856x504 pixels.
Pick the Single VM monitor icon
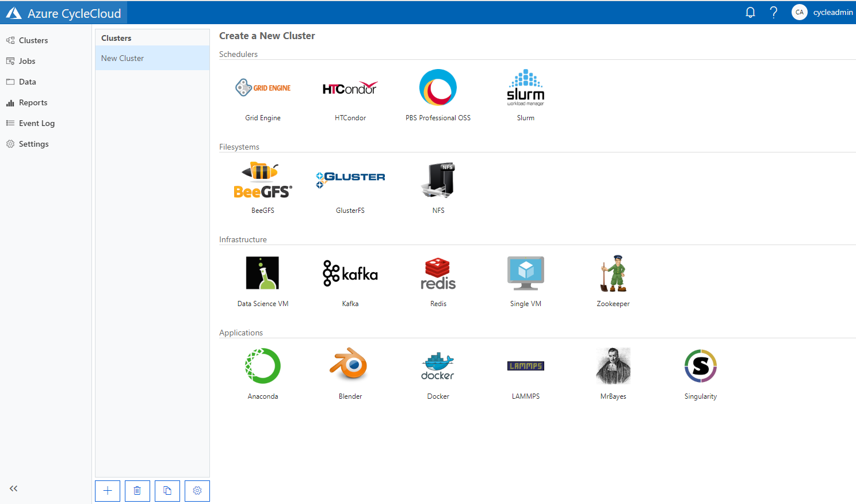[525, 273]
